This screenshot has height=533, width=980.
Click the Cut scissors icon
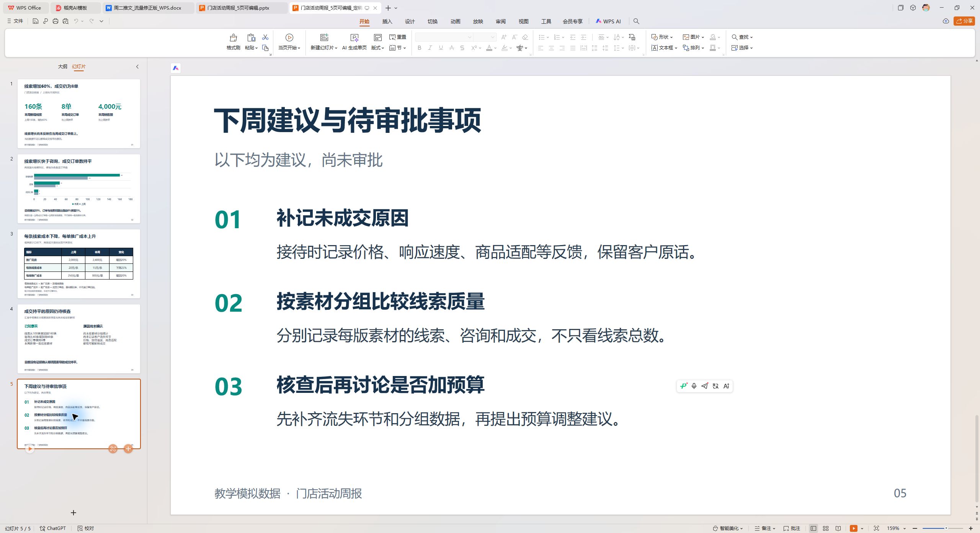265,37
